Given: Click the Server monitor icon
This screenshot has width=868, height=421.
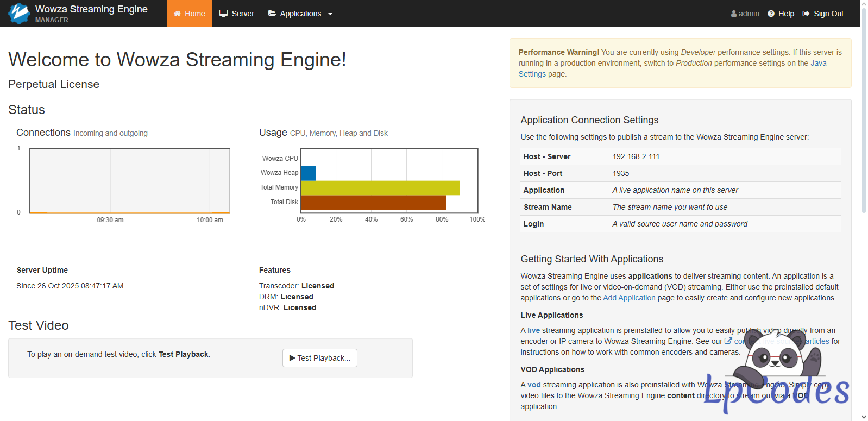Looking at the screenshot, I should pyautogui.click(x=223, y=14).
